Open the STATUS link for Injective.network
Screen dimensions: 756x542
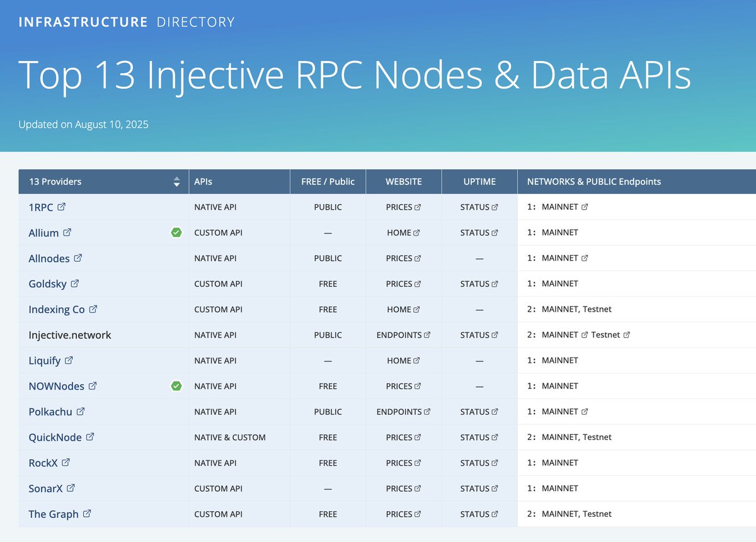click(x=479, y=336)
